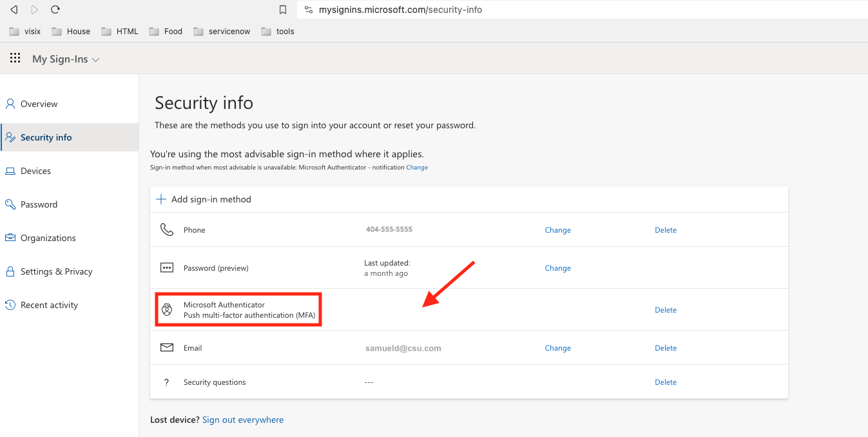The width and height of the screenshot is (868, 437).
Task: Click Change in the Password (preview) row
Action: (558, 268)
